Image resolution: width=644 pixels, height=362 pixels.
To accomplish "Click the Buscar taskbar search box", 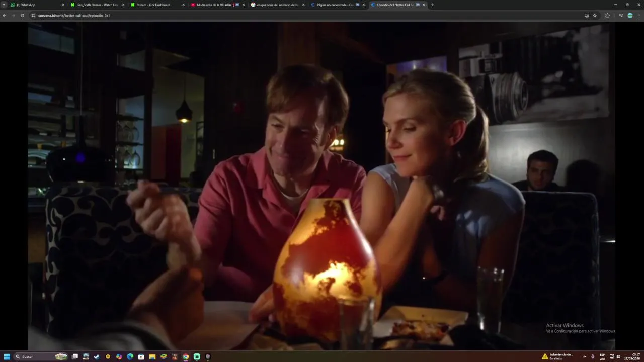I will coord(42,356).
